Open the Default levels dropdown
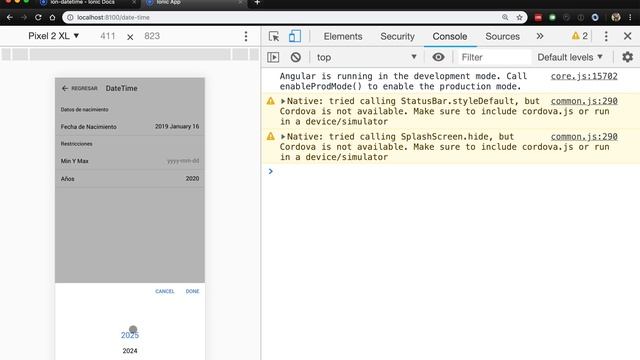This screenshot has width=640, height=360. 570,57
